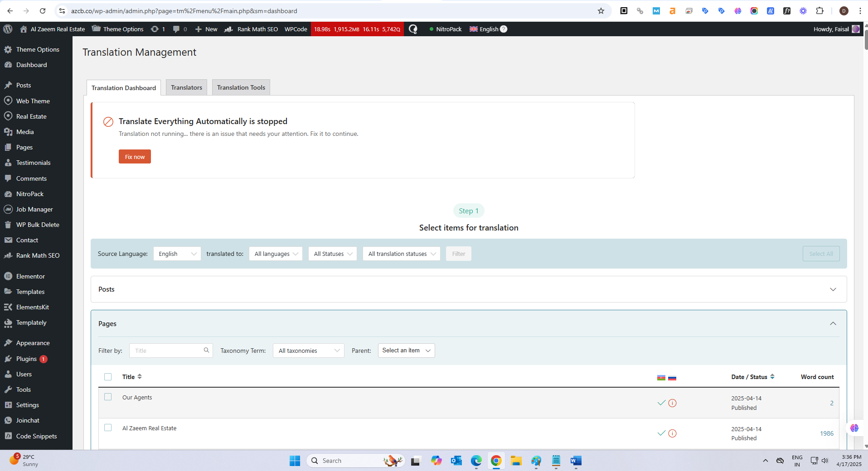Check the select-all pages checkbox
868x471 pixels.
pos(108,377)
